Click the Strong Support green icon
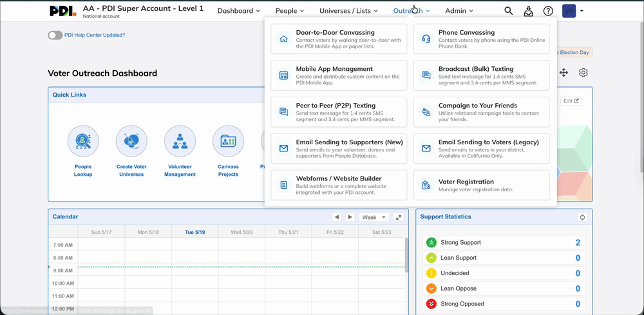 (x=431, y=242)
